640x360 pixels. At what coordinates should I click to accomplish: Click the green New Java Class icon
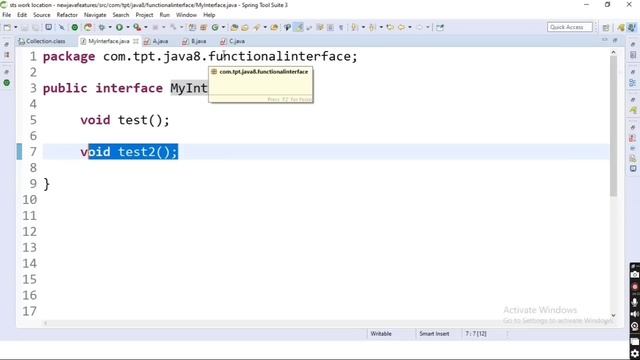pyautogui.click(x=215, y=27)
